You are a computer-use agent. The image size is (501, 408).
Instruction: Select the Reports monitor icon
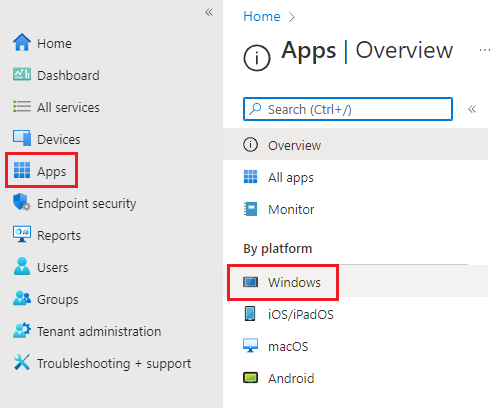pos(22,234)
